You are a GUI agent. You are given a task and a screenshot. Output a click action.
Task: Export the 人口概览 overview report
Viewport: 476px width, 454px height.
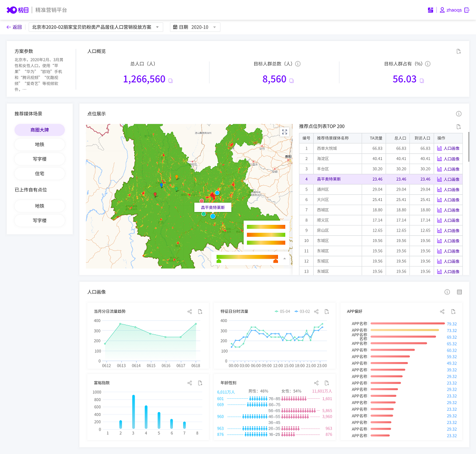pos(458,51)
